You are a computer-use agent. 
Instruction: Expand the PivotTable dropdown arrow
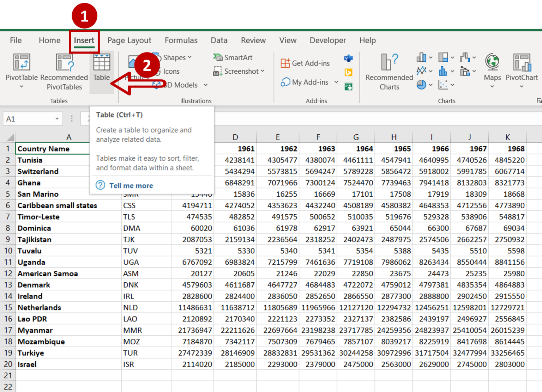click(x=22, y=86)
